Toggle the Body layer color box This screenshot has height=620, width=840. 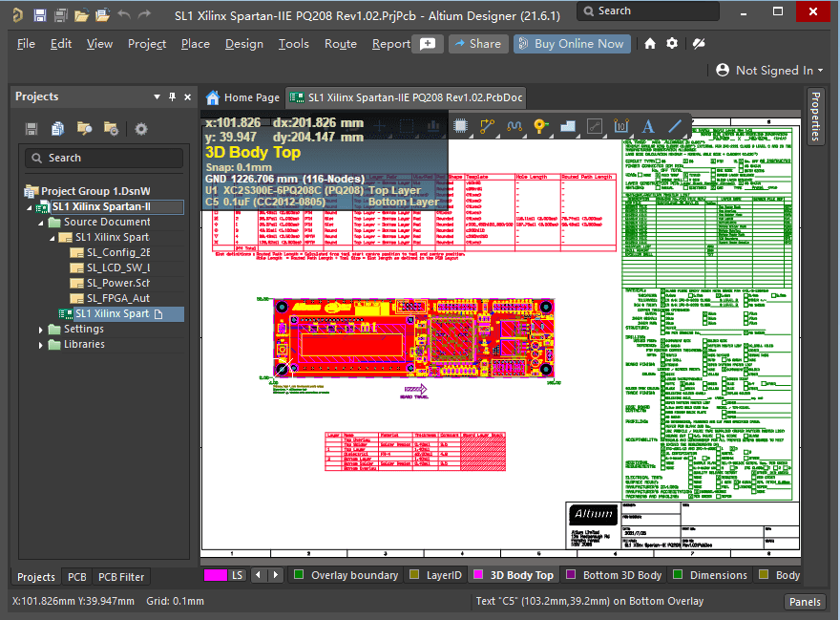[x=764, y=575]
